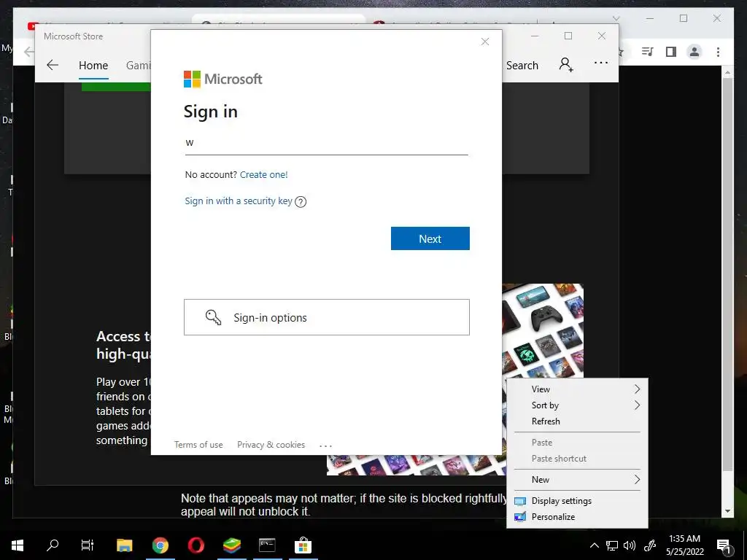Open Task View on the taskbar

coord(88,545)
